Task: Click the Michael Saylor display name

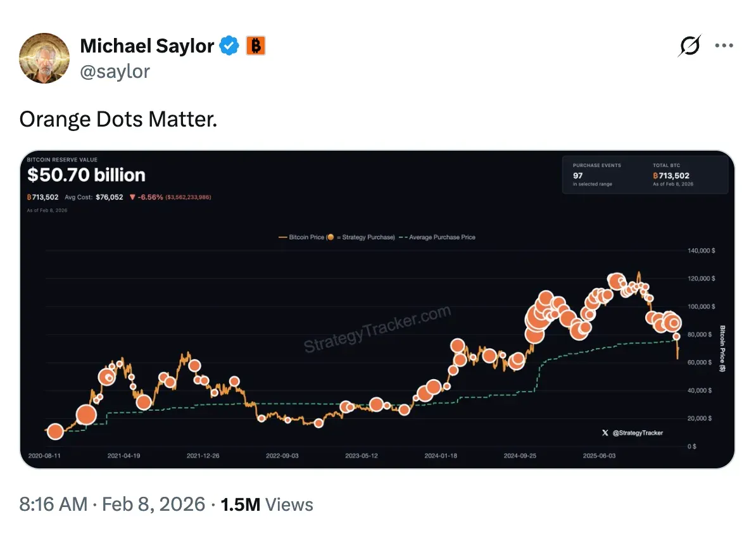Action: [x=147, y=46]
